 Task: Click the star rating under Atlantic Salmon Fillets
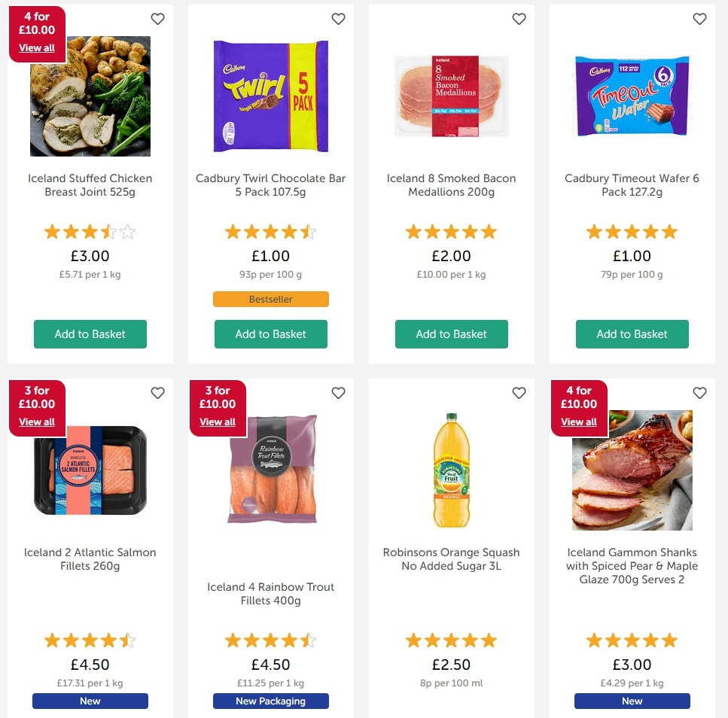(x=90, y=640)
